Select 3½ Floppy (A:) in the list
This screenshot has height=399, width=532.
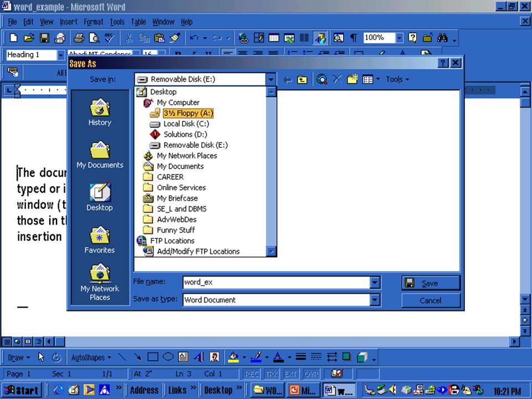coord(188,113)
